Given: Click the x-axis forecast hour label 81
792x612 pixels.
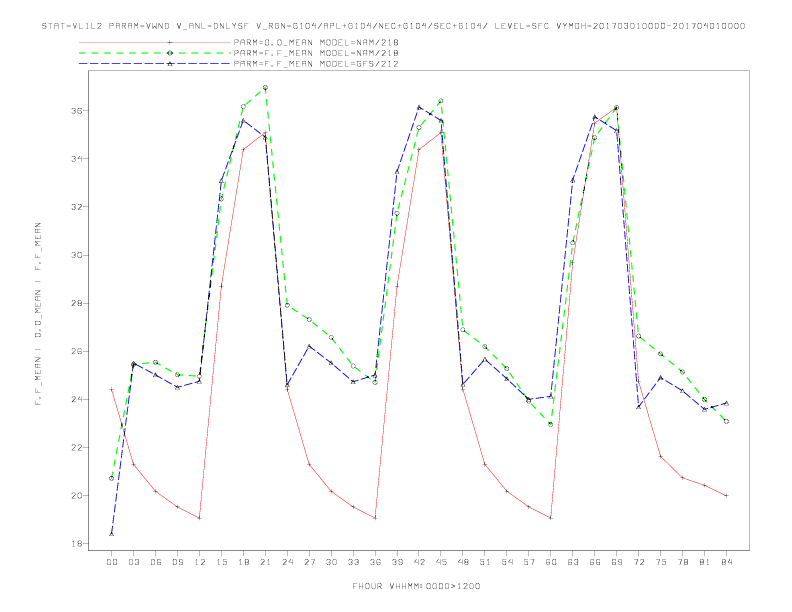Looking at the screenshot, I should tap(705, 562).
